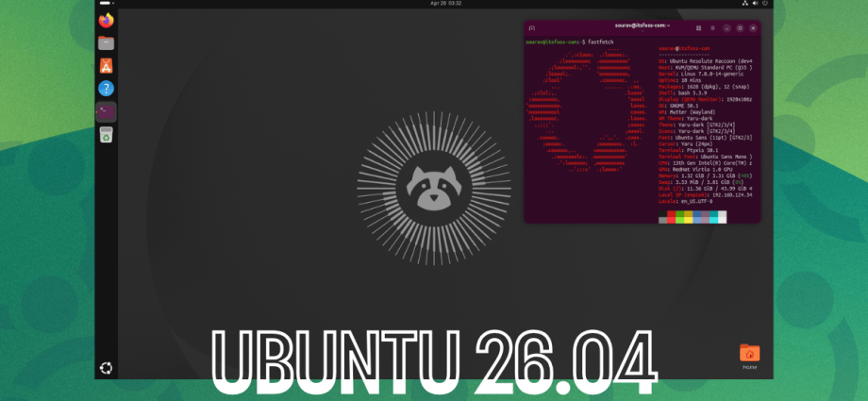Click the Packages line 1628 (dpkg)
The height and width of the screenshot is (401, 868).
(702, 87)
